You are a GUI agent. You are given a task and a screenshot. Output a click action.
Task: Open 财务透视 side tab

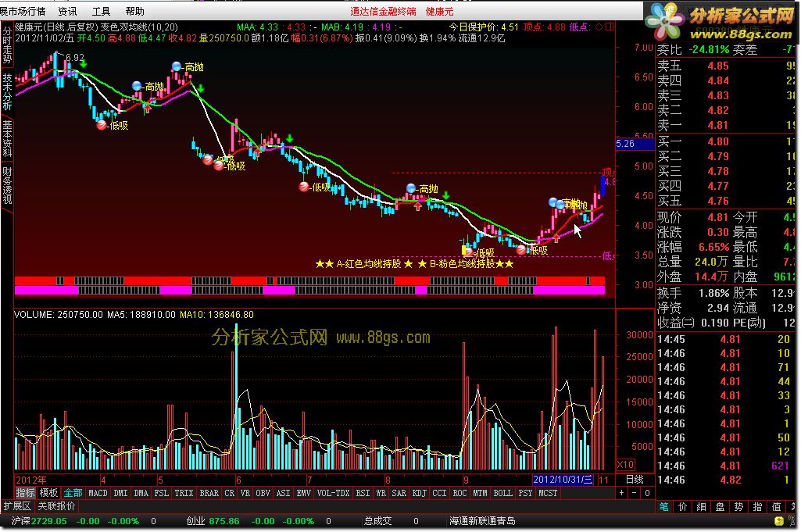point(7,185)
